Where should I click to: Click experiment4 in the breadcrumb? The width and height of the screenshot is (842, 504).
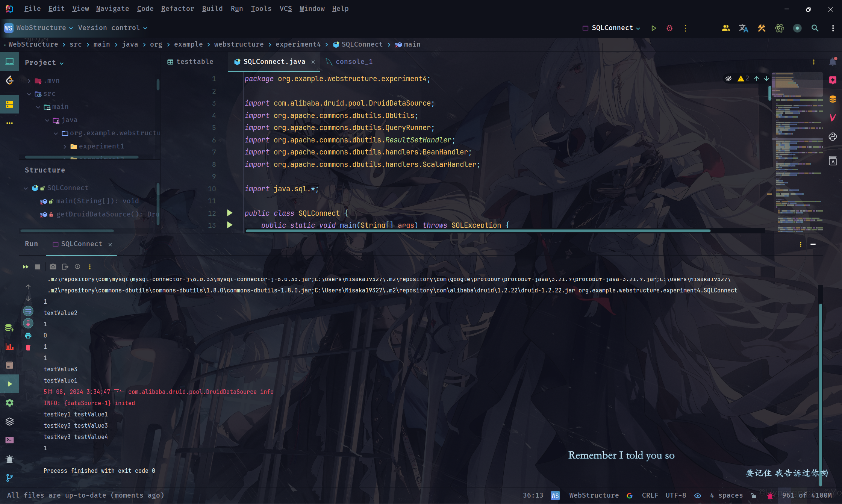point(298,44)
